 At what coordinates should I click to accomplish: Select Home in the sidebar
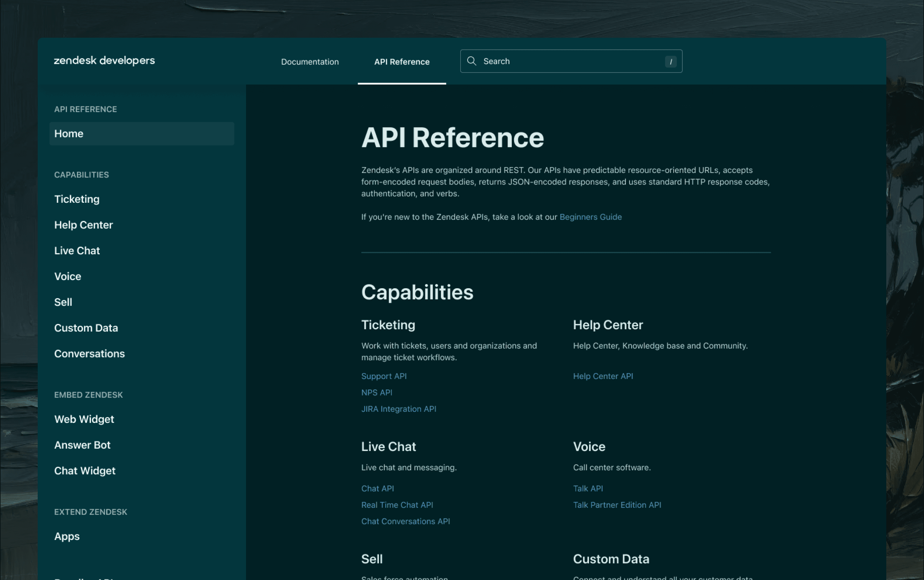(x=142, y=134)
